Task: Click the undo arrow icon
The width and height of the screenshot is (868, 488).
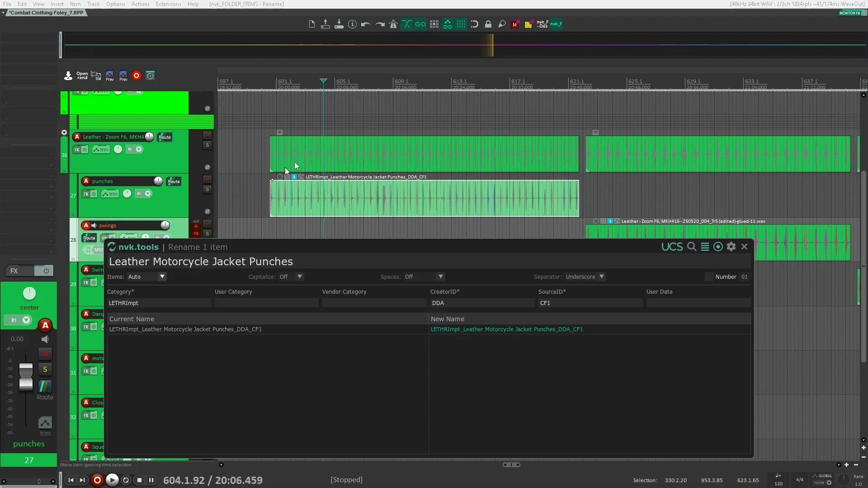Action: [x=366, y=24]
